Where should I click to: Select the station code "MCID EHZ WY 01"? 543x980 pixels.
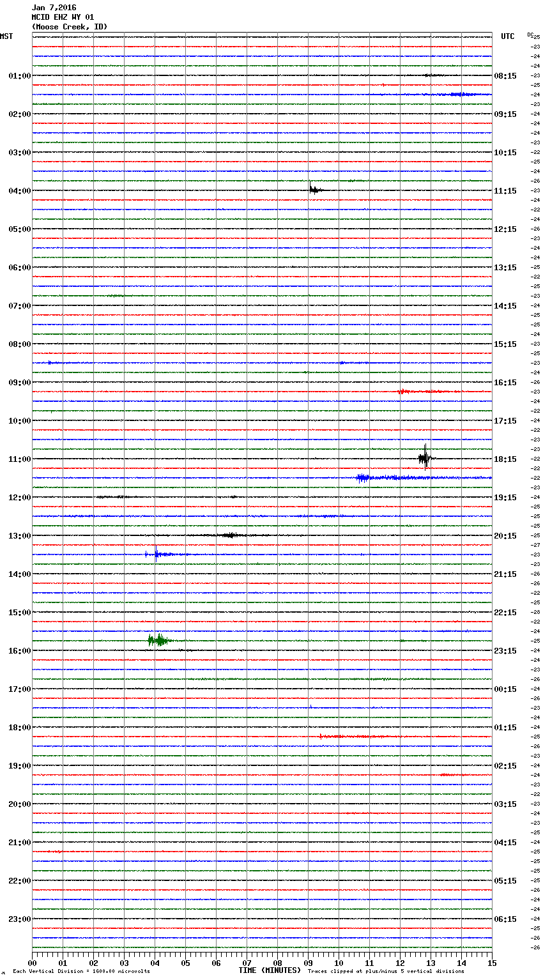(63, 17)
